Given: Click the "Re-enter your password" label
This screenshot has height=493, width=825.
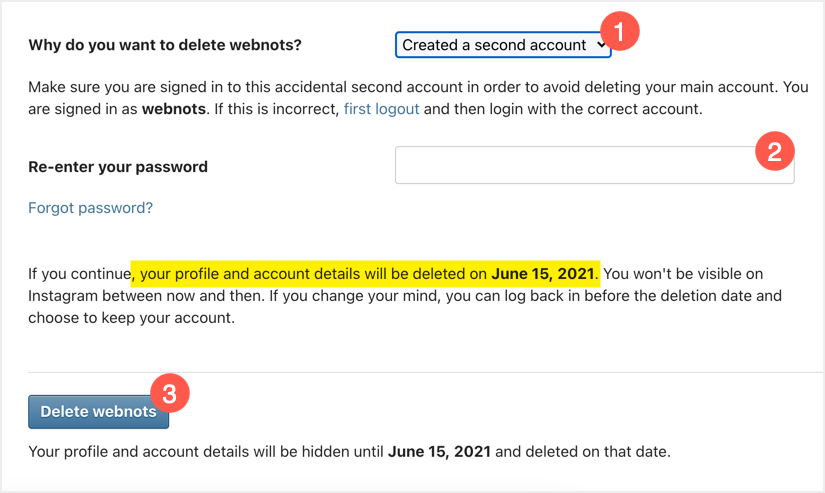Looking at the screenshot, I should pos(118,167).
